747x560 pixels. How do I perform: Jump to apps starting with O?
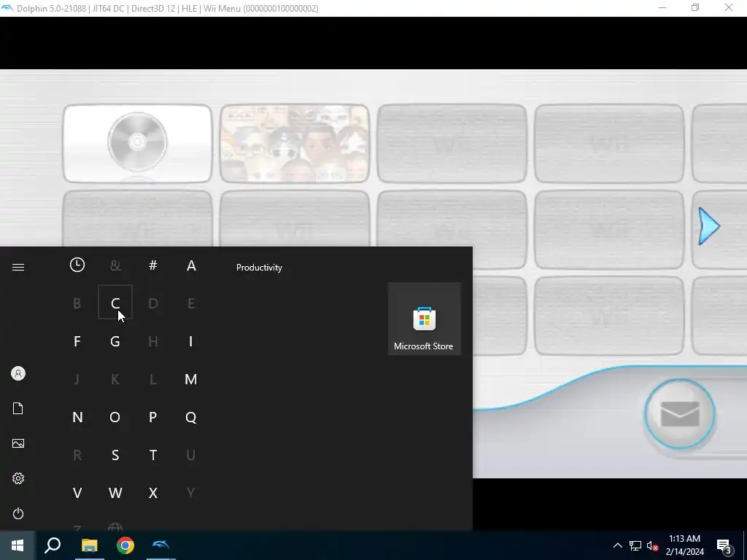click(x=115, y=417)
